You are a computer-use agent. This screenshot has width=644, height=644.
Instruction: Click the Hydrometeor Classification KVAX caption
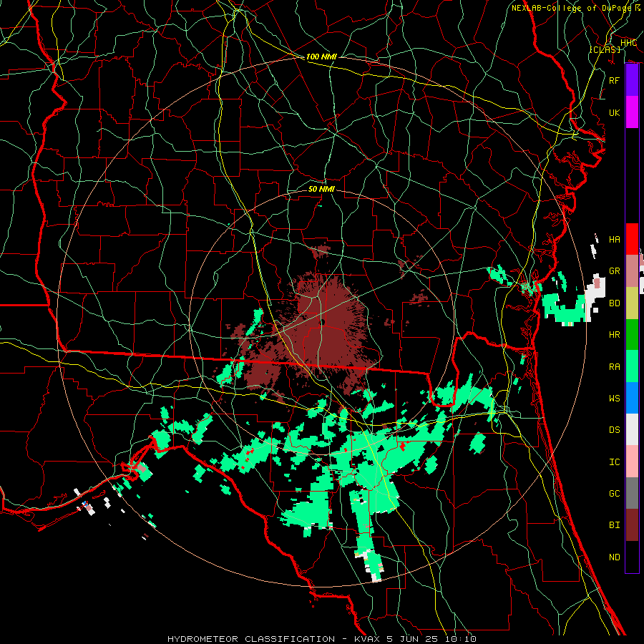coord(321,639)
